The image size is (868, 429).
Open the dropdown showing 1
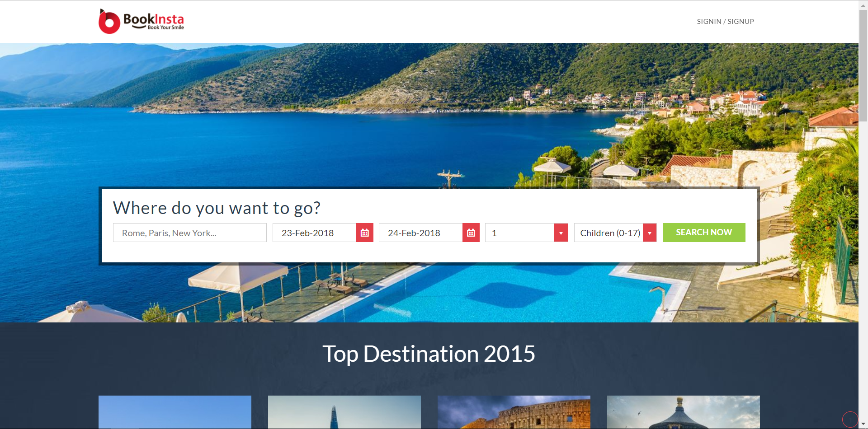coord(526,233)
